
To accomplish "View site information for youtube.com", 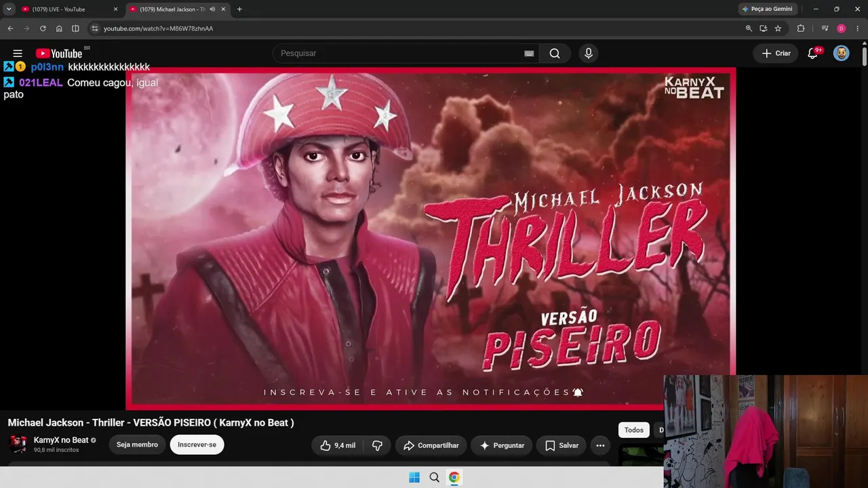I will click(x=95, y=28).
